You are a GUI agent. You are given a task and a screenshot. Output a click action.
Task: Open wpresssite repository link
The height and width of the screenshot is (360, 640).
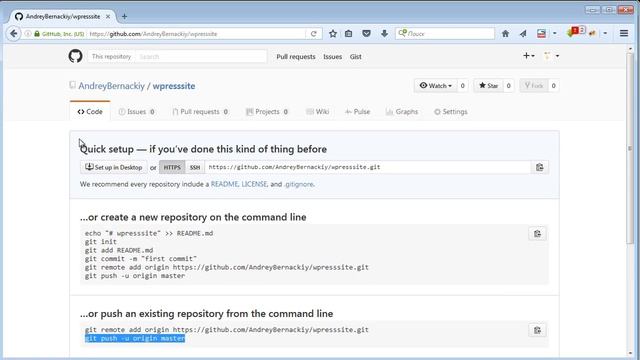tap(174, 86)
